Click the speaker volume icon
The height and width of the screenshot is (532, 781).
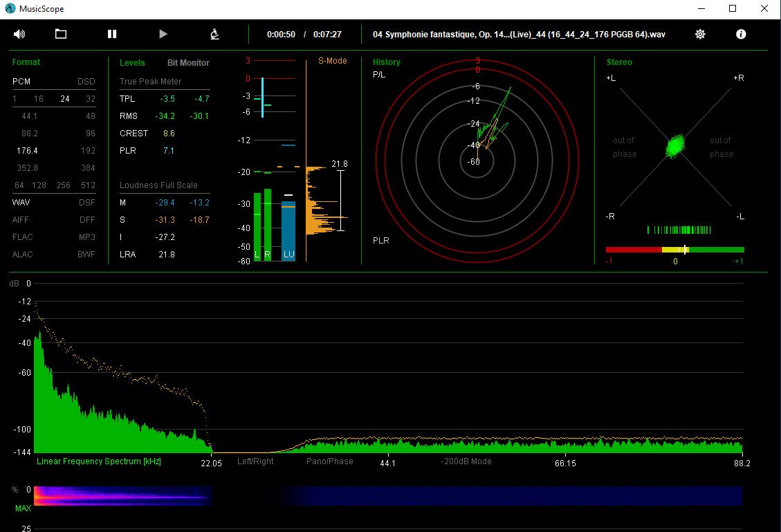tap(19, 34)
